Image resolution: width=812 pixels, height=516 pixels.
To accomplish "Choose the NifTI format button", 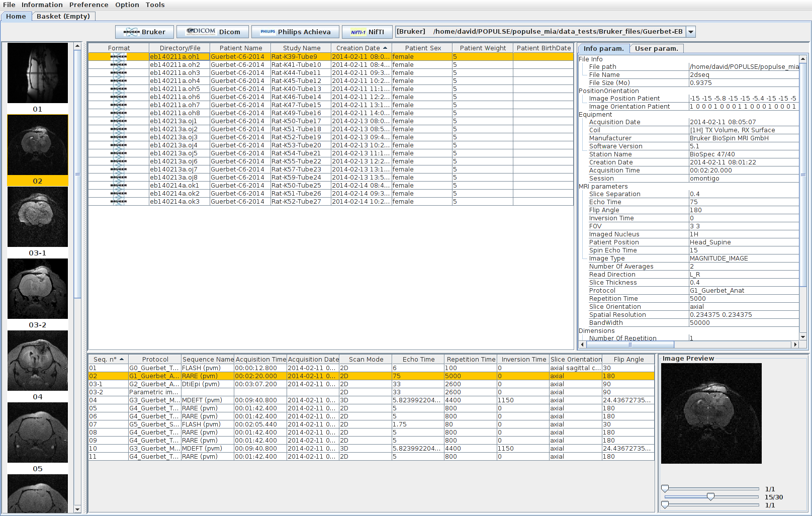I will [367, 32].
